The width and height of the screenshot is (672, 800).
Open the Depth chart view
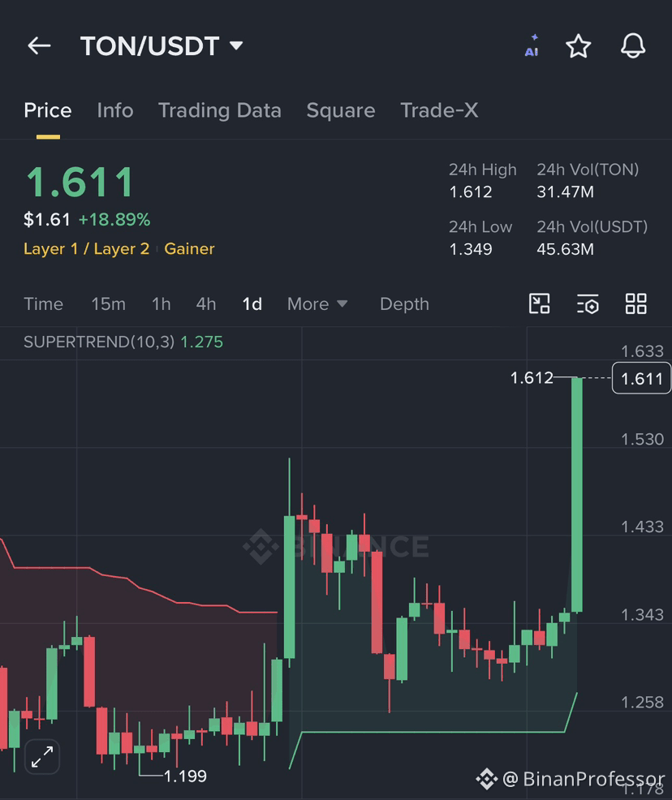point(405,304)
